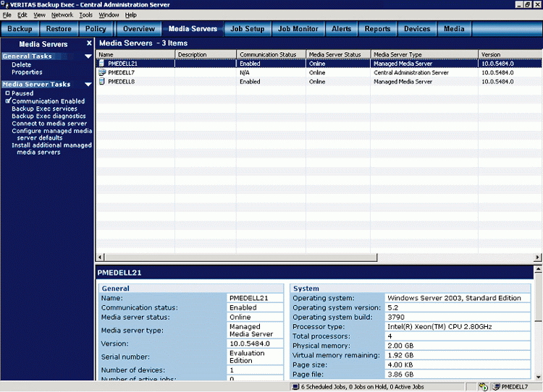Click the details pane vertical scrollbar thumb

click(538, 297)
